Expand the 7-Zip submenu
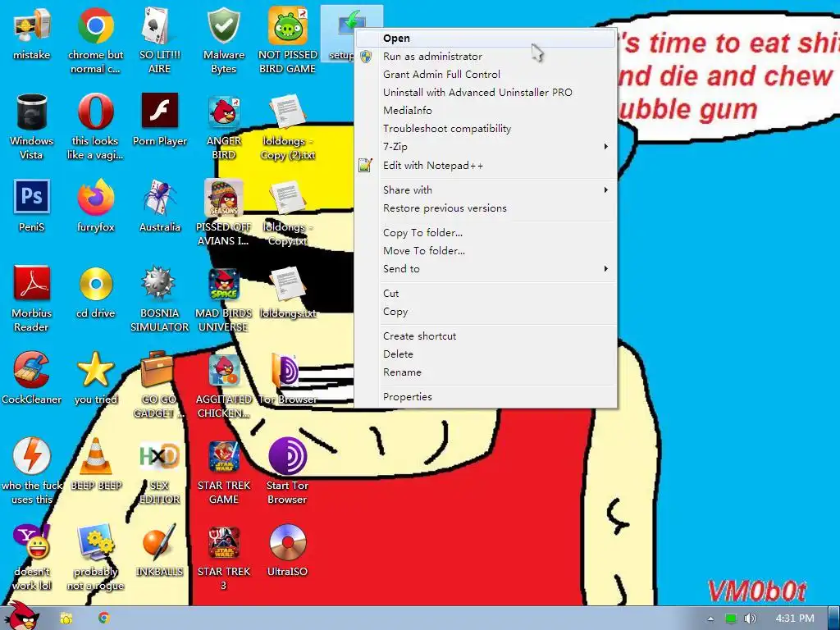The width and height of the screenshot is (840, 630). coord(486,146)
